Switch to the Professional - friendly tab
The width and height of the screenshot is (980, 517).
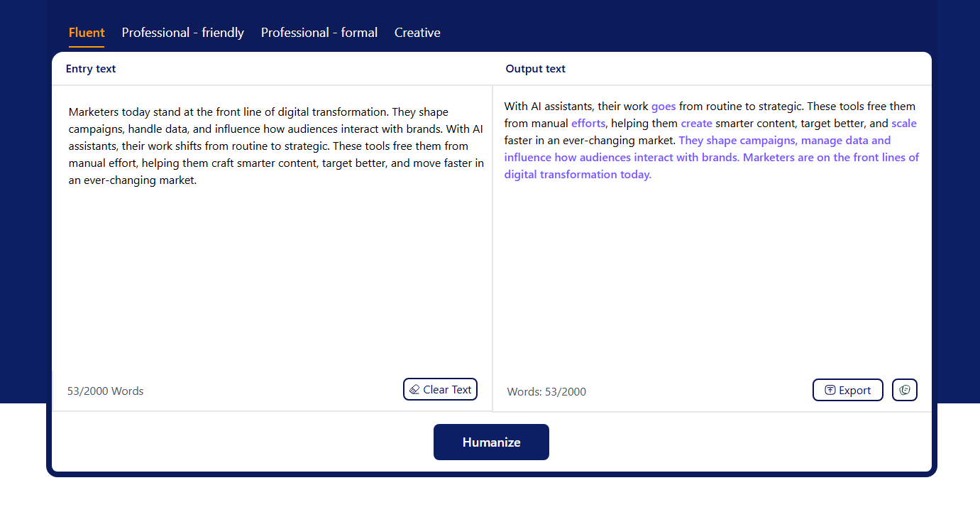coord(182,32)
